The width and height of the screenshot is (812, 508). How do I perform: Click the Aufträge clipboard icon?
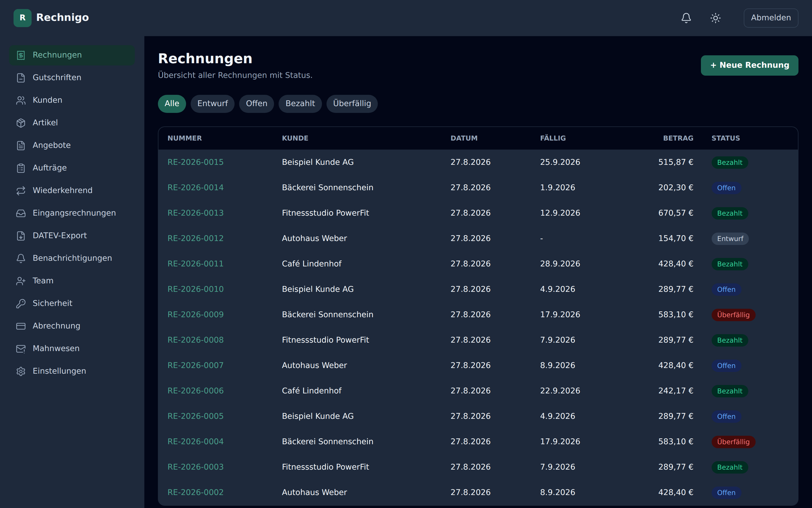tap(21, 168)
